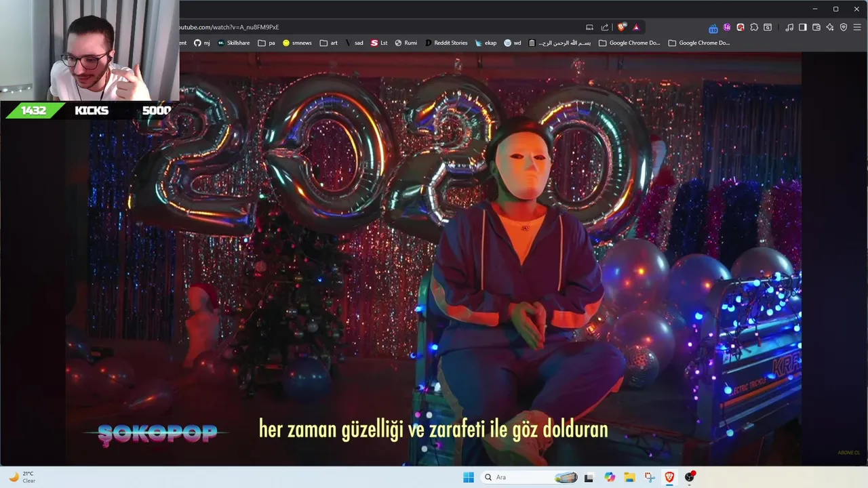
Task: Open the Rumi bookmark
Action: (406, 43)
